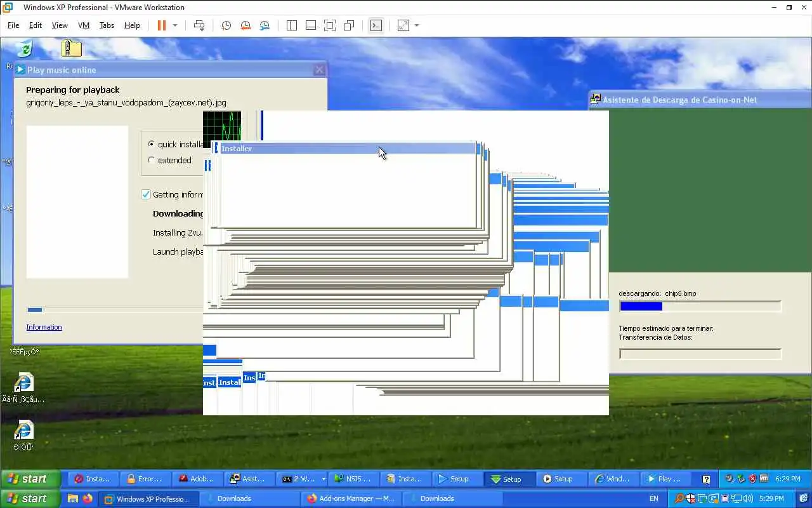Image resolution: width=812 pixels, height=508 pixels.
Task: Click the question mark balloon icon in taskbar
Action: pyautogui.click(x=706, y=479)
